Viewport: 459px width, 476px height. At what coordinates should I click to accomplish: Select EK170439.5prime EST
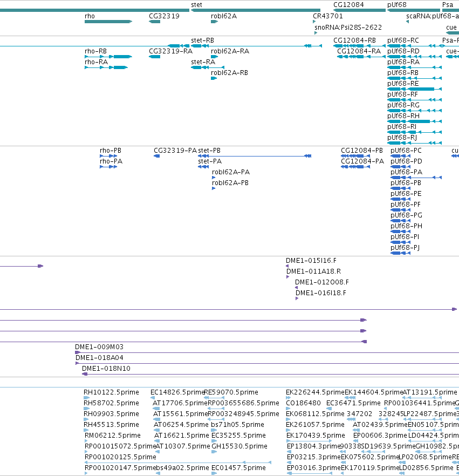[309, 441]
